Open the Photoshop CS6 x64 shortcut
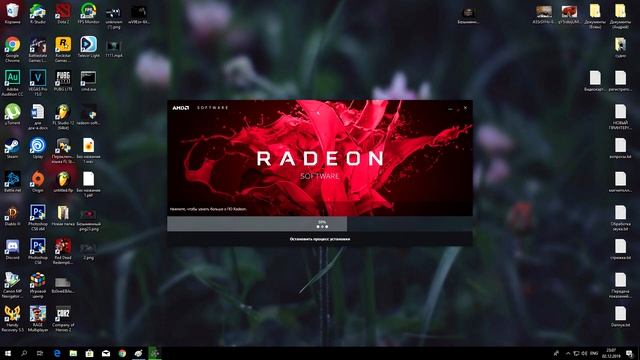Image resolution: width=640 pixels, height=360 pixels. click(38, 218)
